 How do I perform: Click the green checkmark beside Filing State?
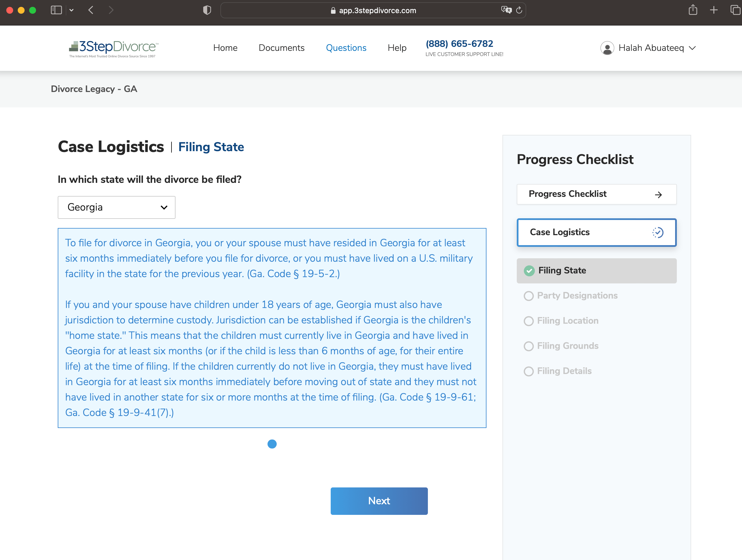[x=529, y=271]
